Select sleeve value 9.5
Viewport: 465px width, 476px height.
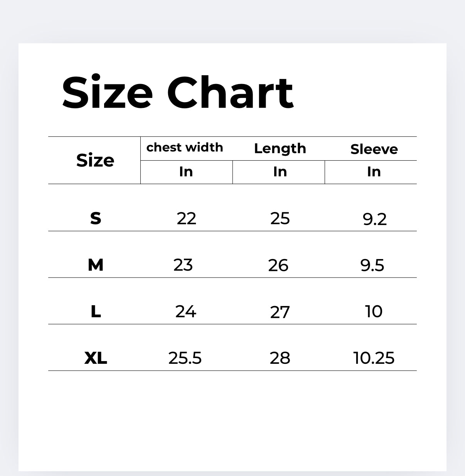[x=372, y=266]
